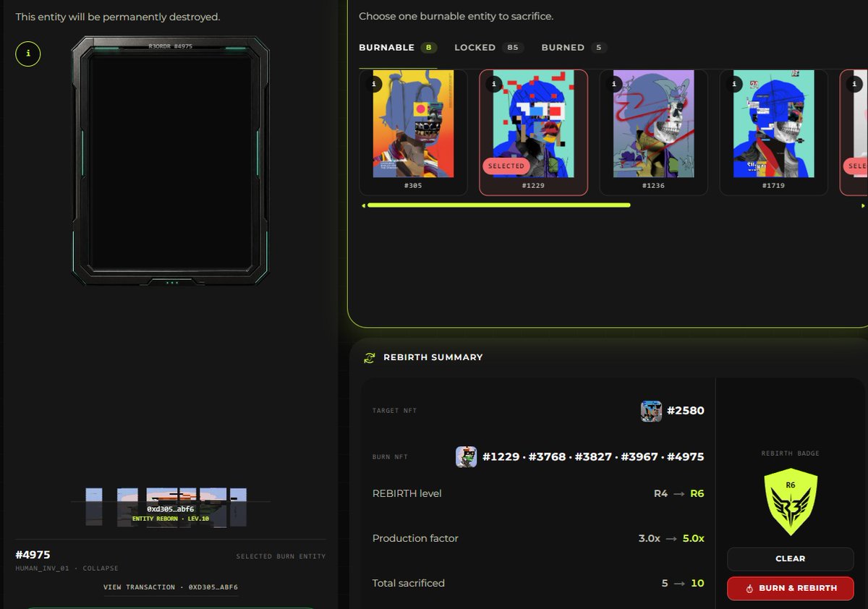This screenshot has width=868, height=609.
Task: Click the "5 → 10" total sacrificed value
Action: point(683,583)
